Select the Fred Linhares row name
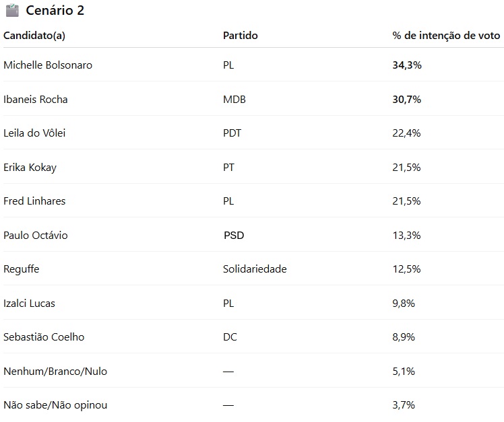 pyautogui.click(x=34, y=201)
